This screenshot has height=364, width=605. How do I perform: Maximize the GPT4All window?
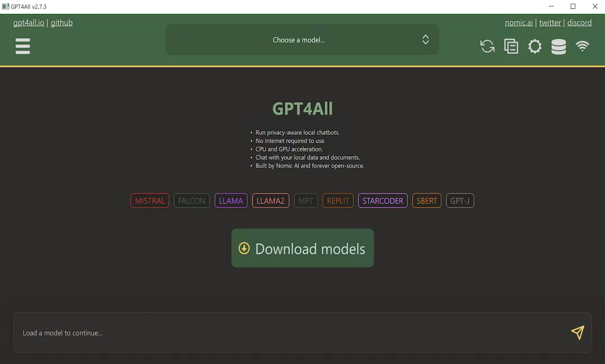click(x=573, y=6)
